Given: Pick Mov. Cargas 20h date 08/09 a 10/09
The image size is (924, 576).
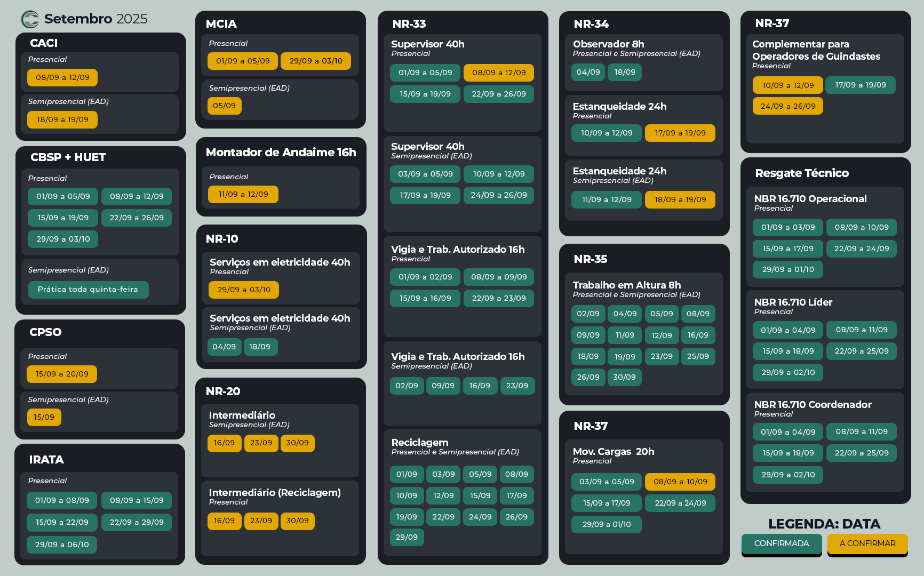Looking at the screenshot, I should (x=680, y=482).
